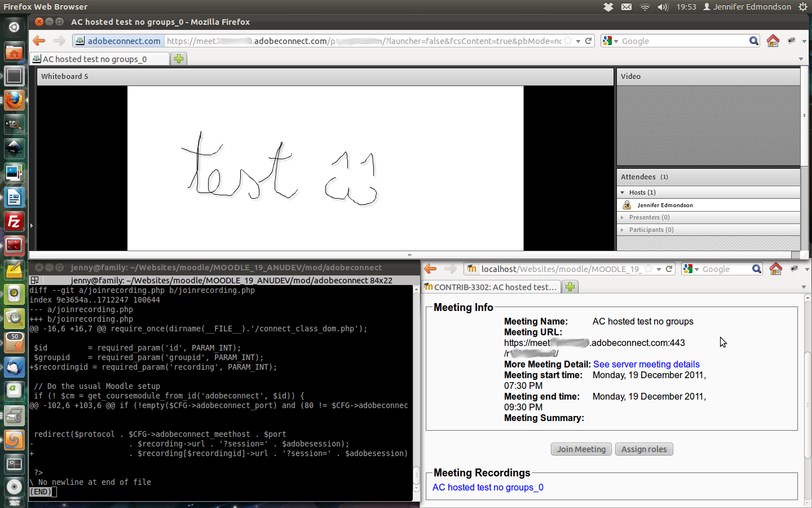Click the Video pod title

click(x=630, y=76)
